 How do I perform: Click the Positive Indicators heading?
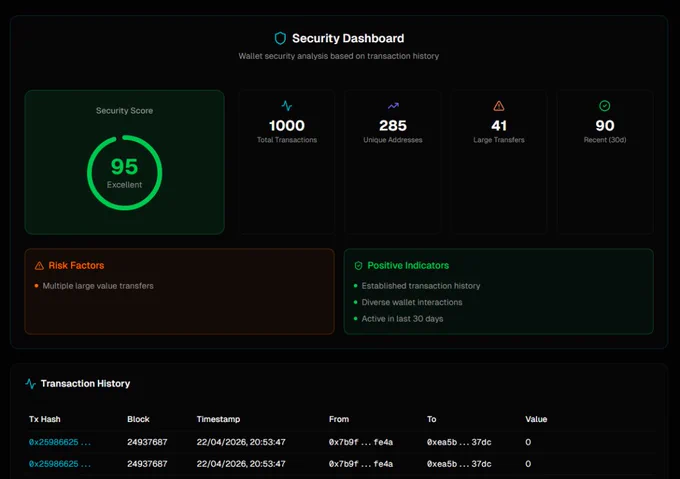pos(408,266)
